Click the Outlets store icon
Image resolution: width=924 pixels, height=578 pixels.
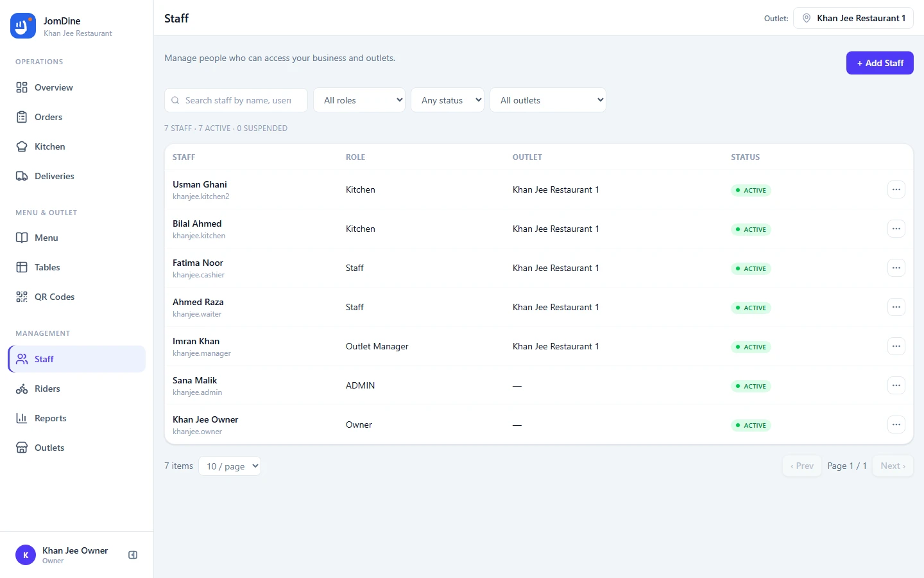tap(22, 448)
